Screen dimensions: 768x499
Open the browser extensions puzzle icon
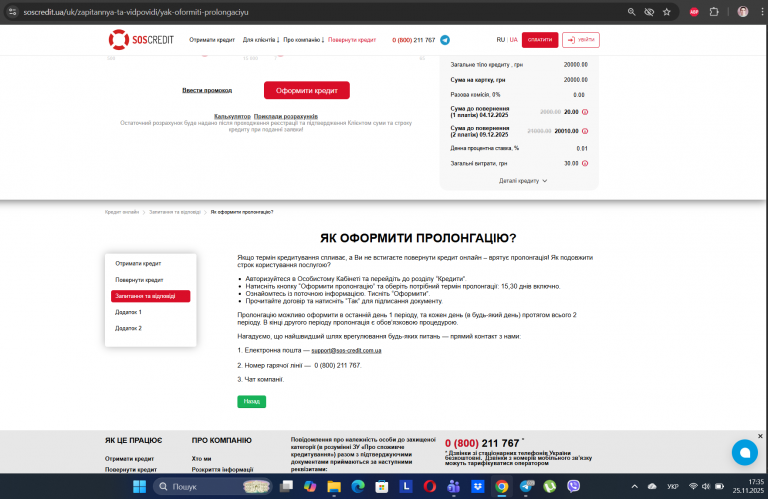click(714, 12)
